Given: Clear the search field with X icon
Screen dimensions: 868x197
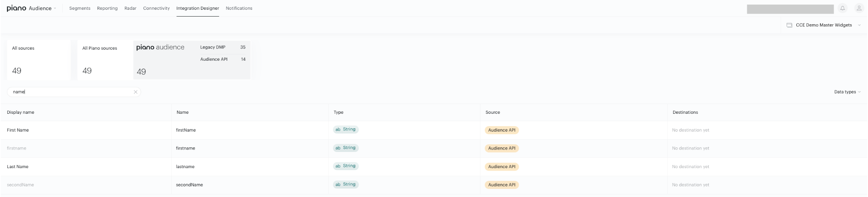Looking at the screenshot, I should click(136, 92).
